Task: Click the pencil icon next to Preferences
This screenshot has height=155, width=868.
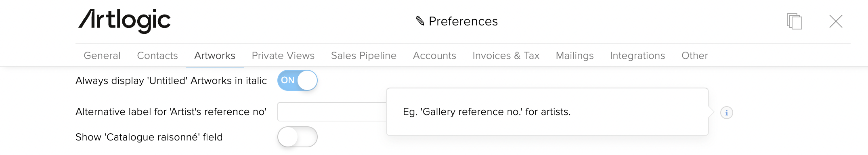Action: coord(420,21)
